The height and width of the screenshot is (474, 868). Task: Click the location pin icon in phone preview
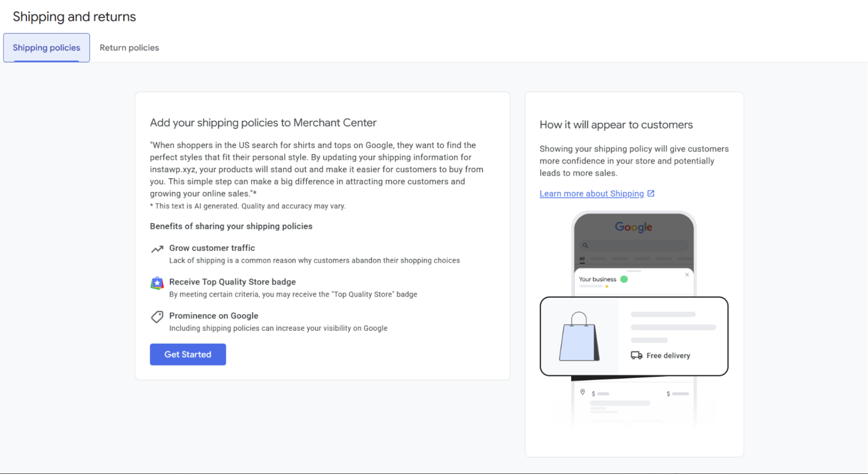(x=583, y=392)
